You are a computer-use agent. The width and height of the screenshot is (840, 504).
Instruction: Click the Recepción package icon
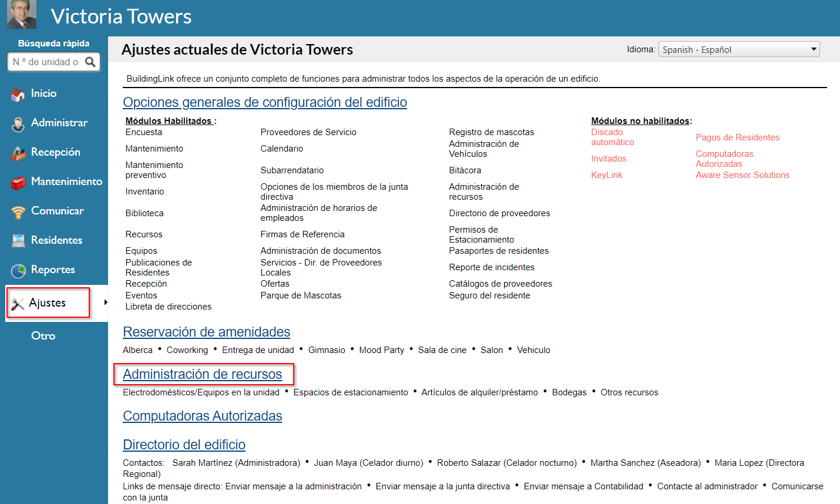coord(18,153)
